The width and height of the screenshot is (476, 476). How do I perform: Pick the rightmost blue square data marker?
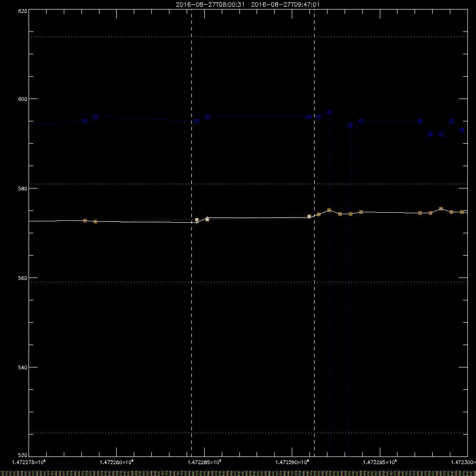pos(462,130)
